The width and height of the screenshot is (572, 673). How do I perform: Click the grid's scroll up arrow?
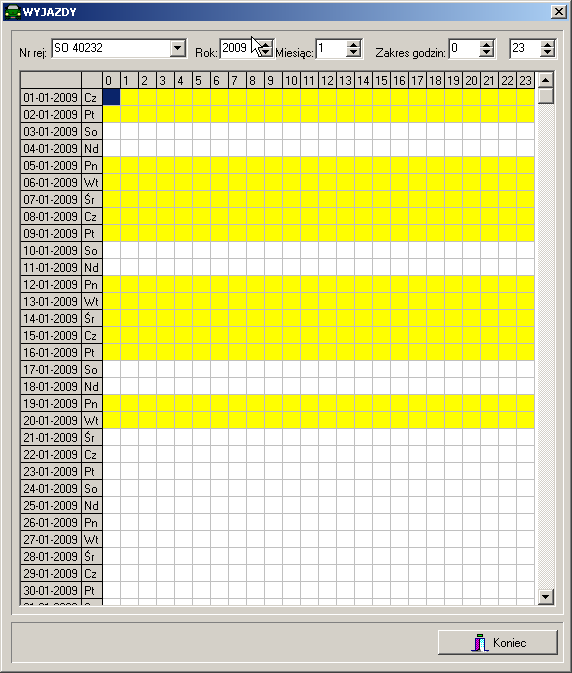(x=545, y=80)
